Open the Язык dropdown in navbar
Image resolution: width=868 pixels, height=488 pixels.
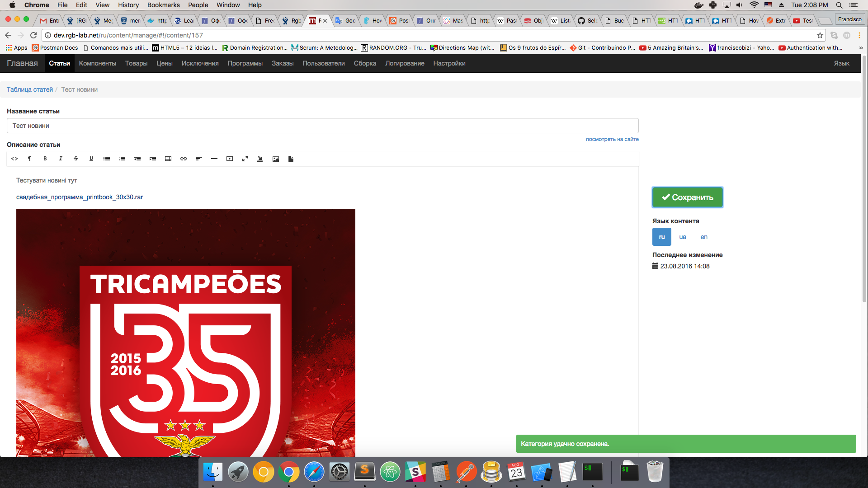pos(841,63)
